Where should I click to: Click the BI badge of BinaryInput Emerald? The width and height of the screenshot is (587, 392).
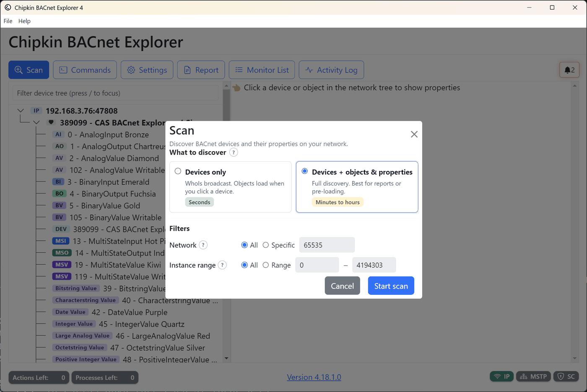pos(58,182)
